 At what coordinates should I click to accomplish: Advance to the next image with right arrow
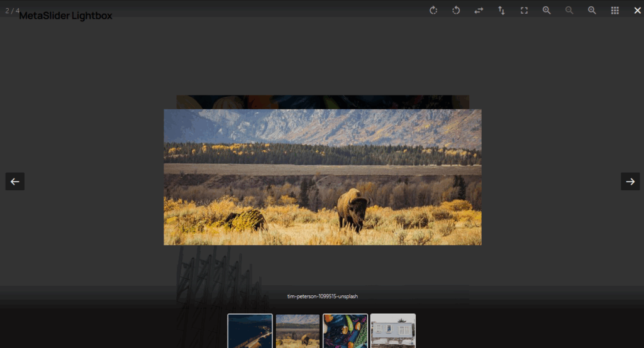(x=630, y=182)
